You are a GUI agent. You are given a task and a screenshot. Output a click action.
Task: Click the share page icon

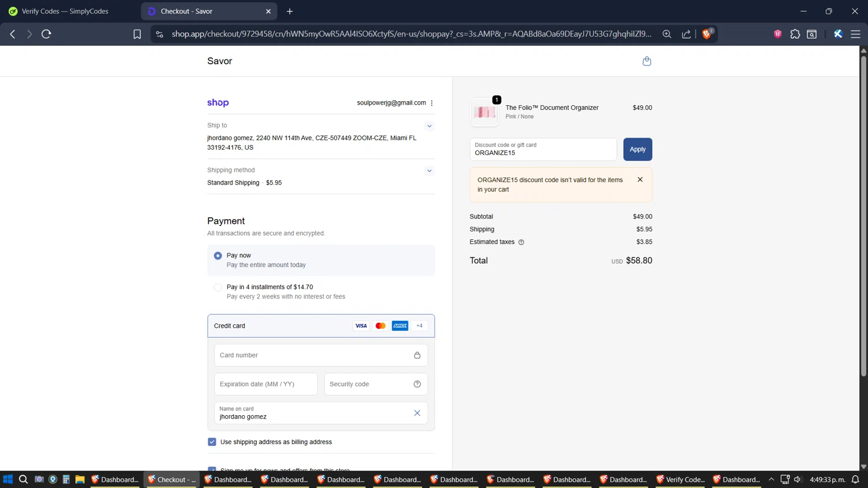[686, 34]
